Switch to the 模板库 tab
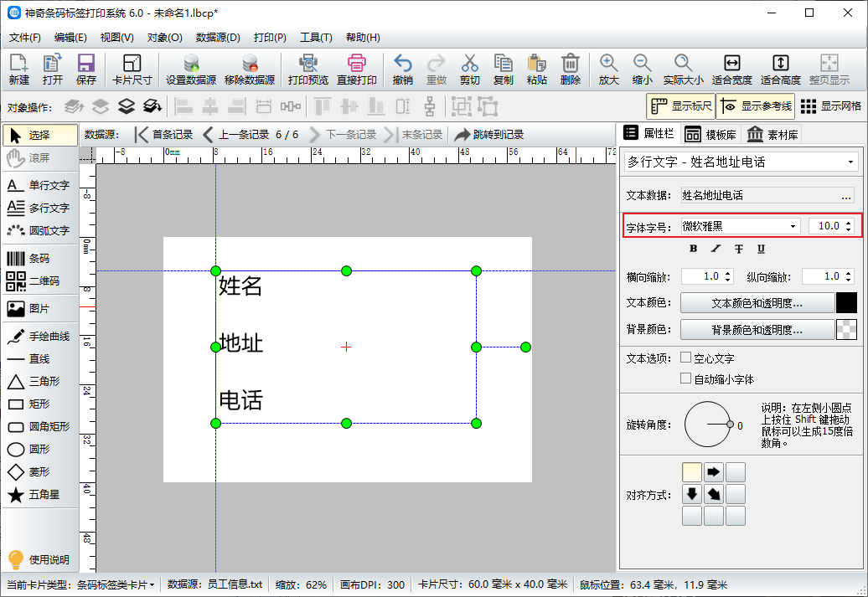The height and width of the screenshot is (597, 868). 710,135
